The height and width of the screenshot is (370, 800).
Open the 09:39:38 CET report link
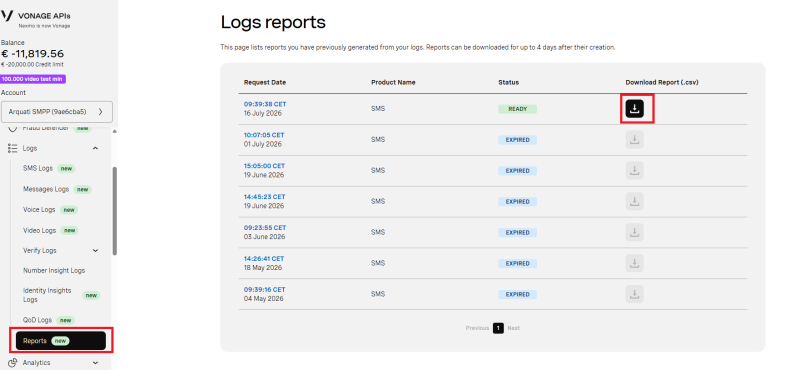[265, 104]
